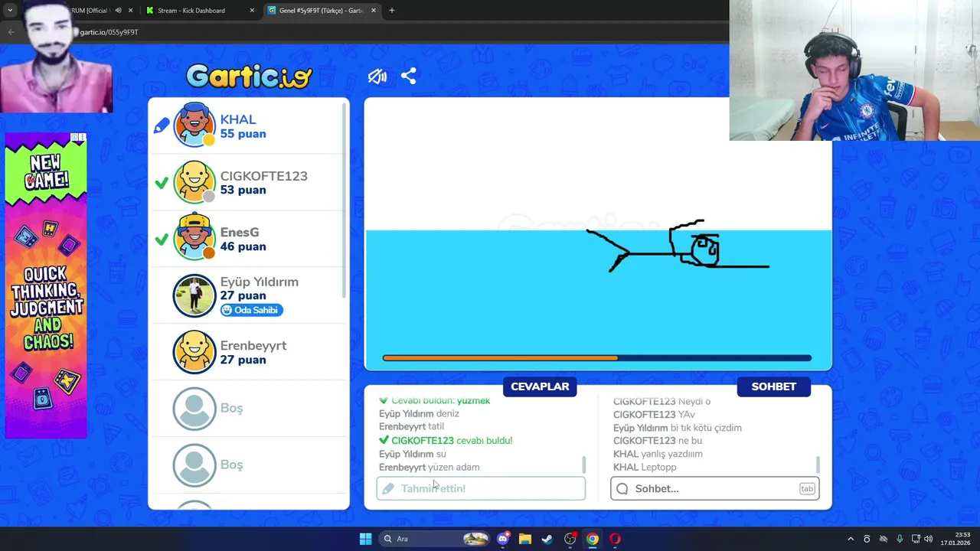Open OBS Studio from the taskbar
The height and width of the screenshot is (551, 980).
click(570, 539)
